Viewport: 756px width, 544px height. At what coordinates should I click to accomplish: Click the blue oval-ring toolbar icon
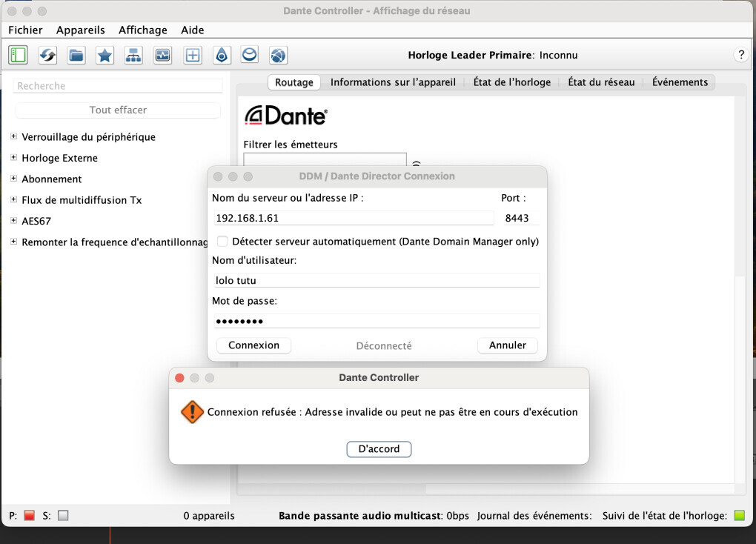point(249,55)
